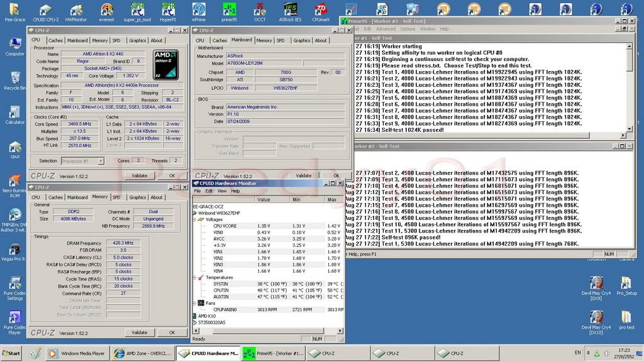Open the cpuz desktop shortcut
This screenshot has width=644, height=362.
click(x=15, y=150)
